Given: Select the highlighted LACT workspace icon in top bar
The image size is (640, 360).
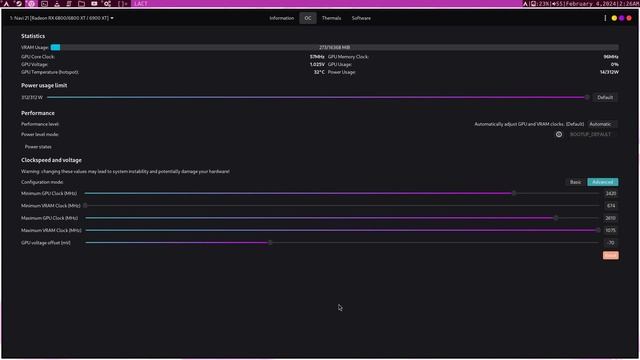Looking at the screenshot, I should 31,4.
